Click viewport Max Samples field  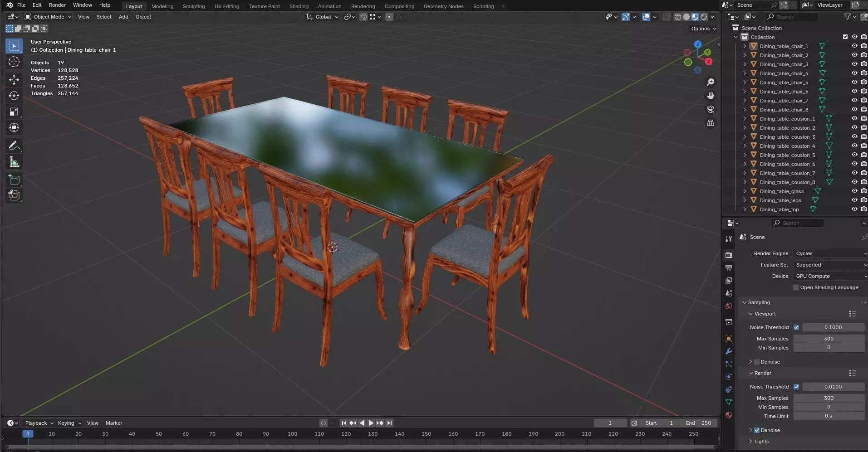coord(829,339)
